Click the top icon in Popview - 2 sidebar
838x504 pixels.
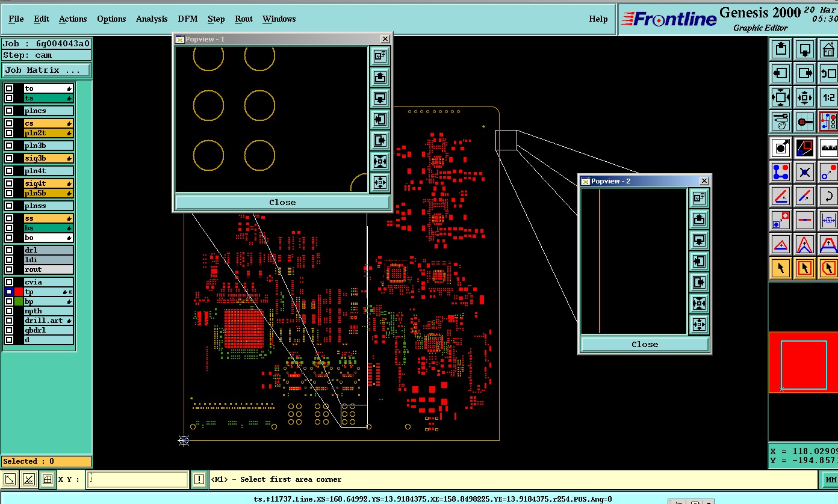click(x=699, y=198)
